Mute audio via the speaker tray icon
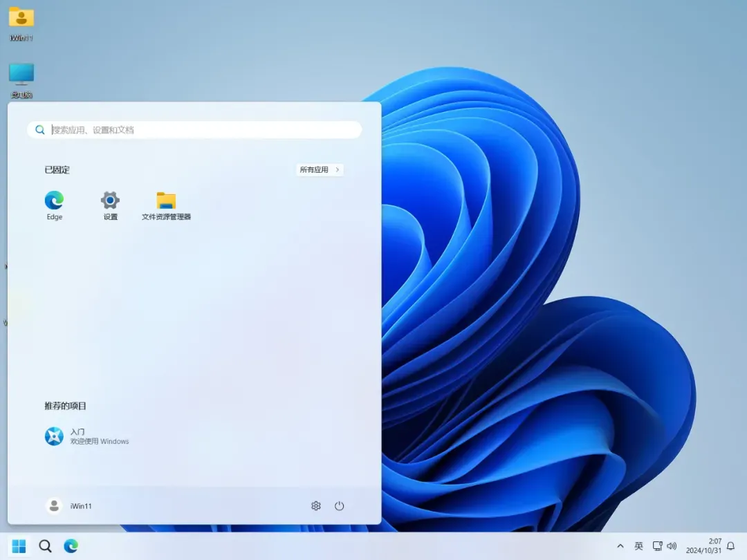Image resolution: width=747 pixels, height=560 pixels. pos(672,545)
